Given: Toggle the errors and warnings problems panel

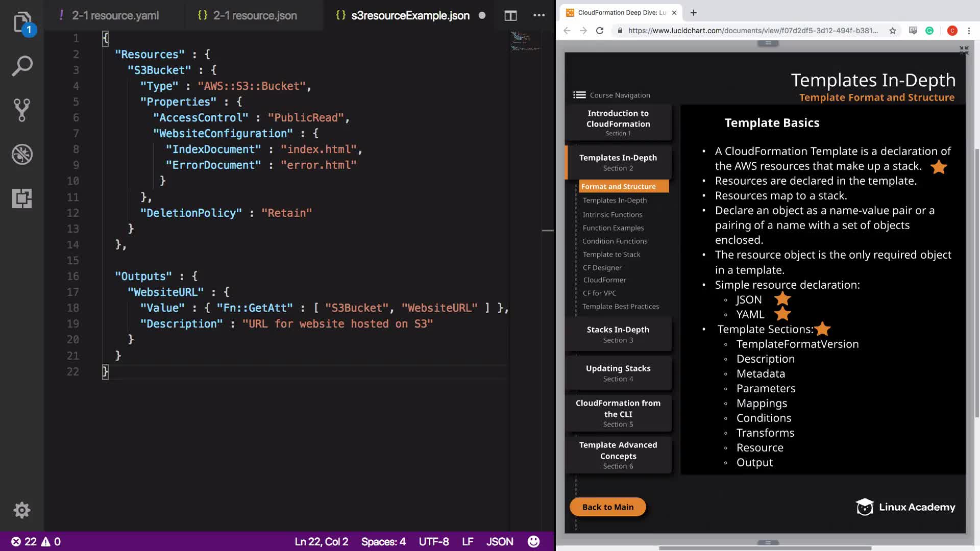Looking at the screenshot, I should (x=36, y=541).
